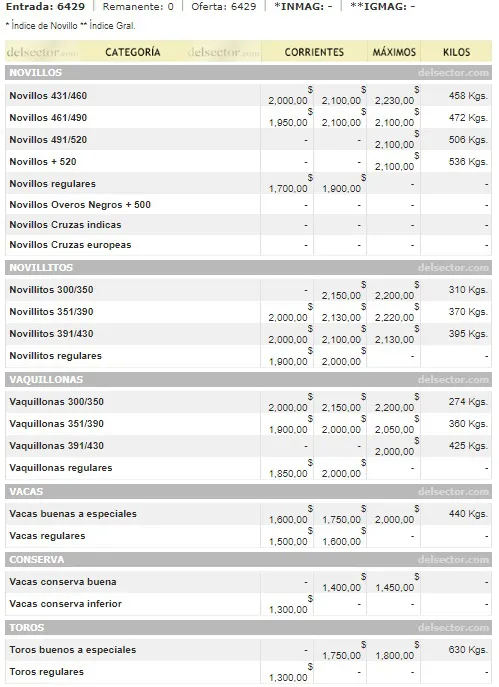Image resolution: width=499 pixels, height=687 pixels.
Task: Click Novillitos 351/390 category label
Action: point(51,312)
